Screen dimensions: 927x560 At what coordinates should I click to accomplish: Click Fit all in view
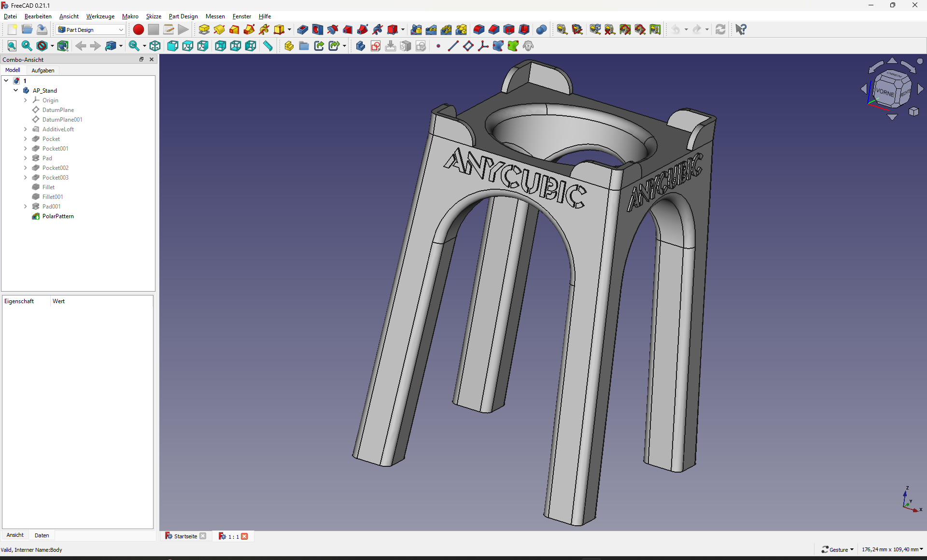[x=12, y=46]
